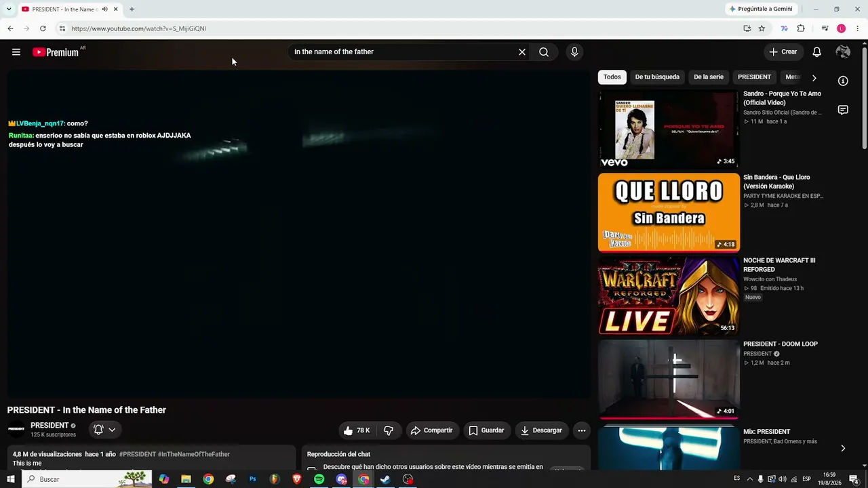Select the 'De tu búsqueda' chip
Image resolution: width=868 pixels, height=488 pixels.
coord(657,77)
